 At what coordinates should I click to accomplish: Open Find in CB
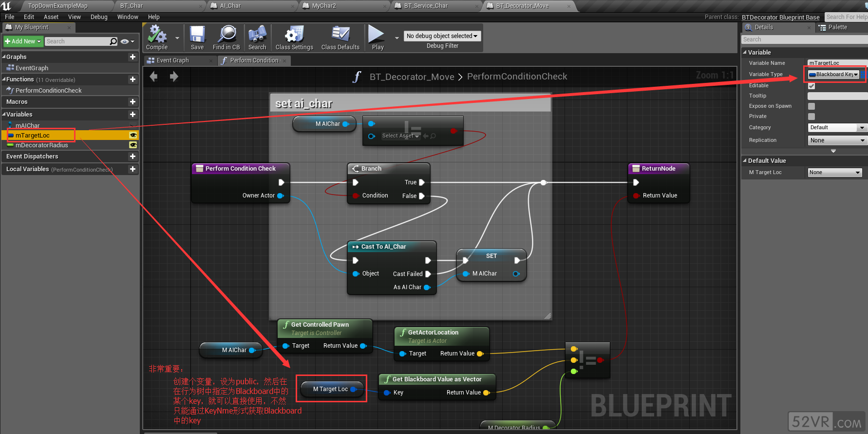226,38
